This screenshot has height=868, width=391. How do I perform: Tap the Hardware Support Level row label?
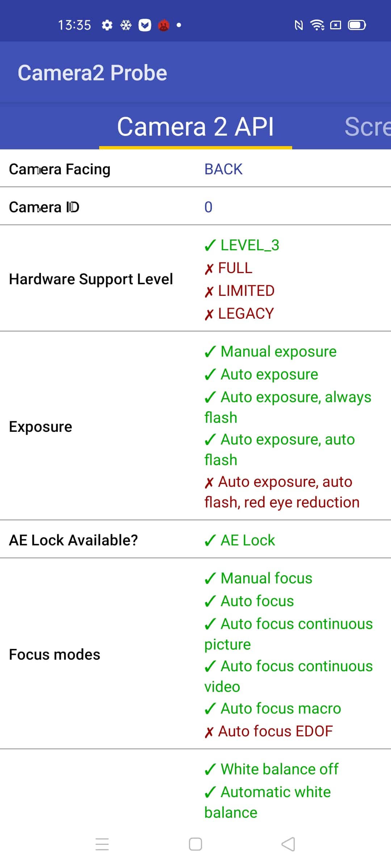tap(91, 279)
